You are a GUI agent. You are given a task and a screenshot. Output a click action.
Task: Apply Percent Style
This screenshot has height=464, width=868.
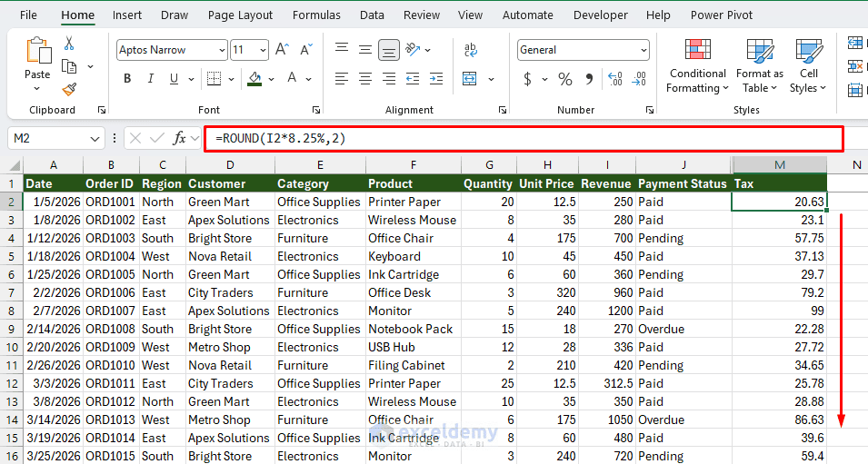coord(564,79)
